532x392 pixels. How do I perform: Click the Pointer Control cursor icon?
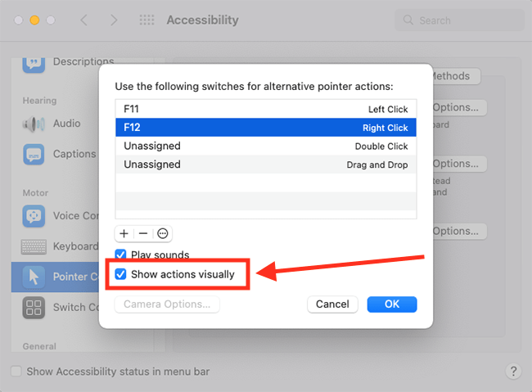pos(34,277)
